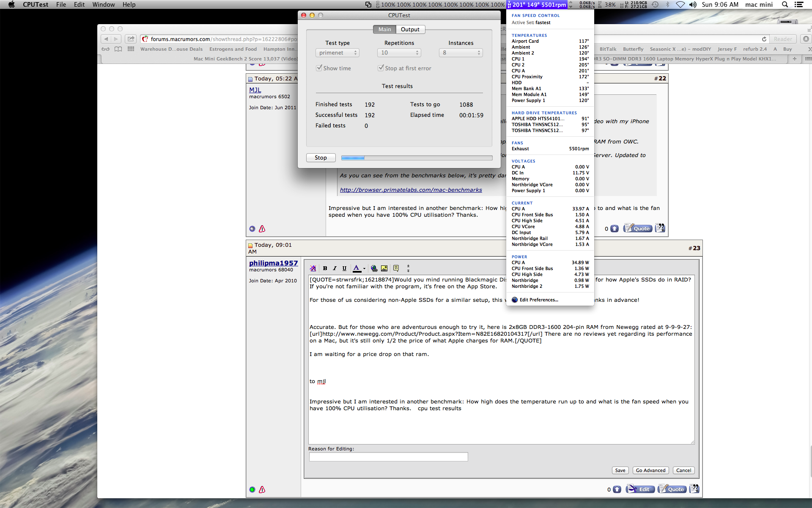The image size is (812, 508).
Task: Open Safari Bookmarks book icon
Action: coord(118,49)
